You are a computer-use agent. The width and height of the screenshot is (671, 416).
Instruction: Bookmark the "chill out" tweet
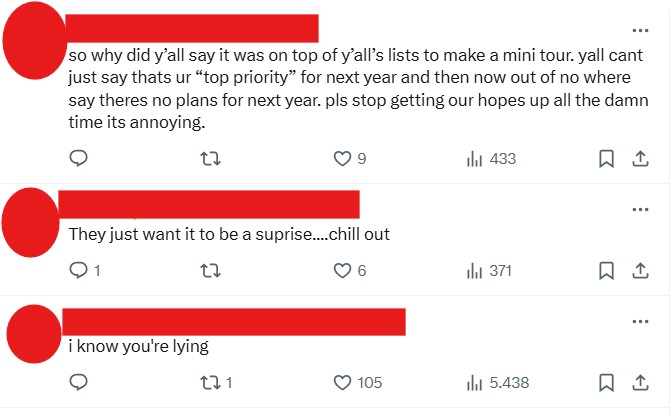(605, 270)
